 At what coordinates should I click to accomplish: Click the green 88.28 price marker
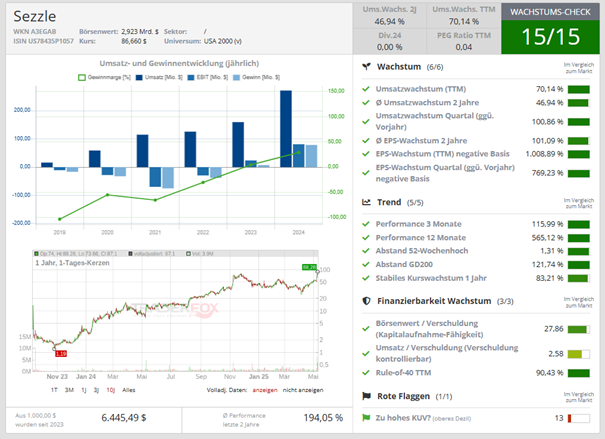pyautogui.click(x=309, y=267)
